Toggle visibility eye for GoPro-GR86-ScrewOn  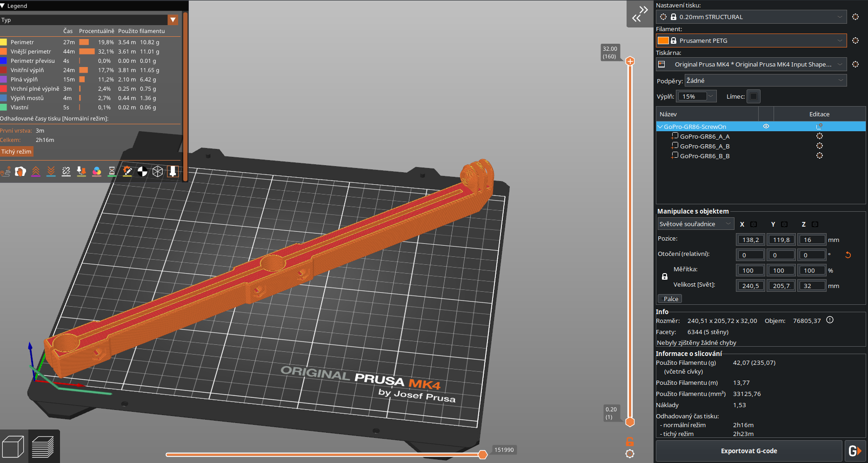766,127
